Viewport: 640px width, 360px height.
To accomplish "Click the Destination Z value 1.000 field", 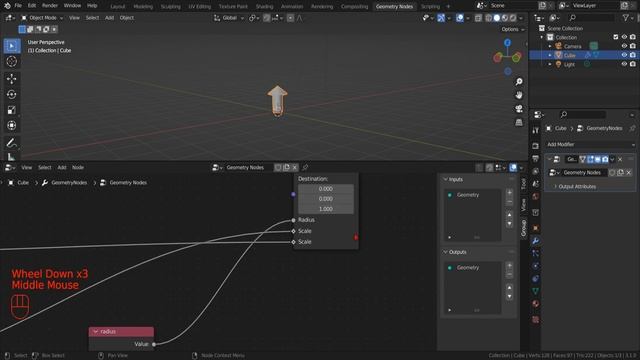I will (326, 209).
